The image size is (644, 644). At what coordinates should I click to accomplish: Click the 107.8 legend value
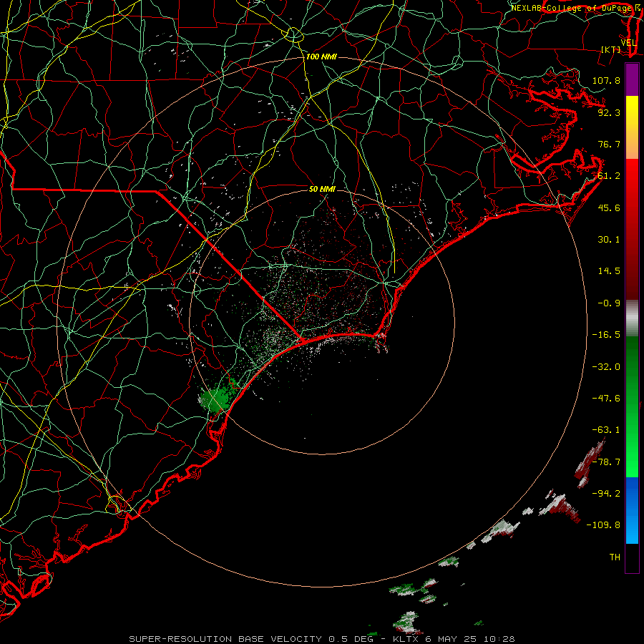(606, 80)
